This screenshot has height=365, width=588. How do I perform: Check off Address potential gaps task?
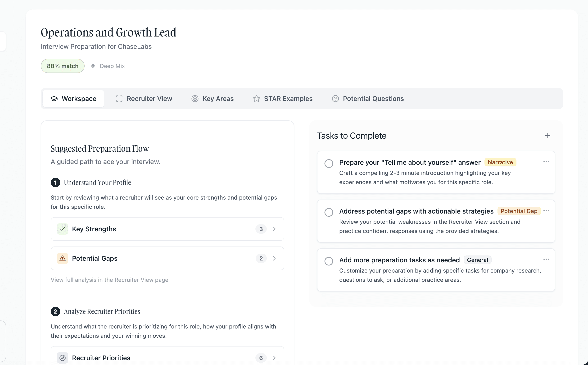coord(329,212)
